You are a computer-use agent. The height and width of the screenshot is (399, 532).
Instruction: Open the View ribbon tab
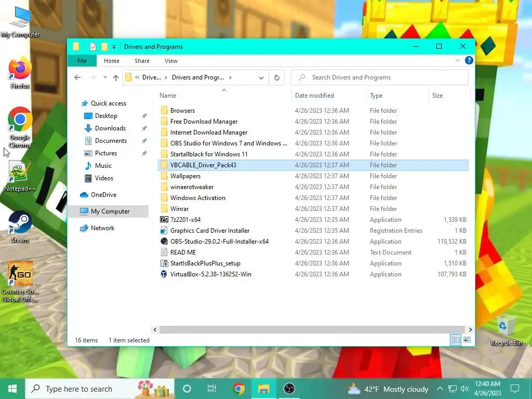(x=171, y=61)
